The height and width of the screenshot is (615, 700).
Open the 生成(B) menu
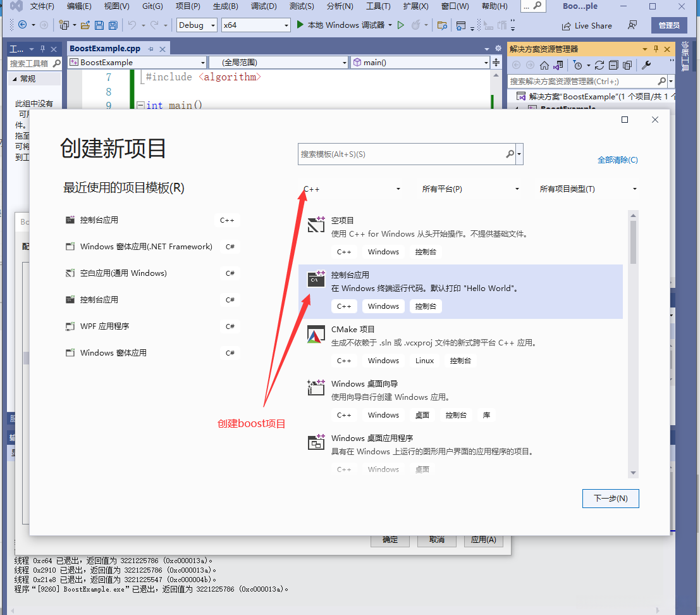click(x=226, y=6)
